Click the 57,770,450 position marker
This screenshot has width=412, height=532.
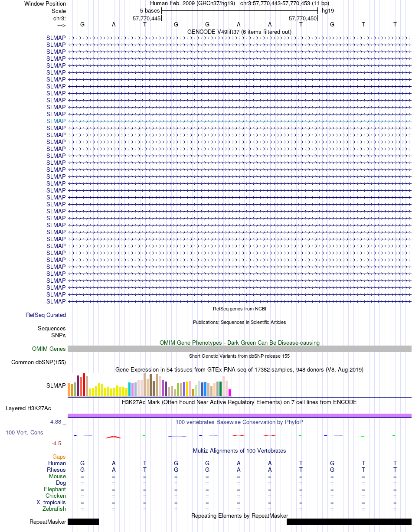(303, 18)
